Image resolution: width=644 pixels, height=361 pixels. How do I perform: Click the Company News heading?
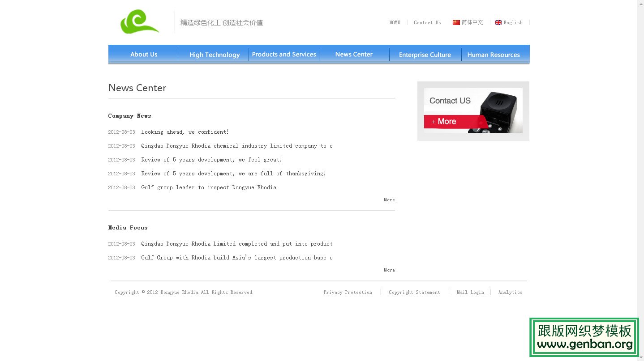click(129, 116)
